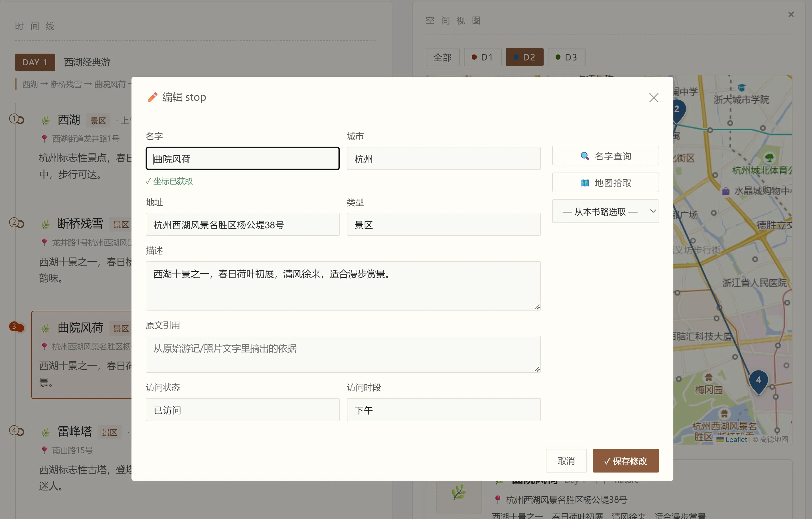Screen dimensions: 812x519
Task: Click the 地址 field with 杨公堤38号
Action: click(242, 224)
